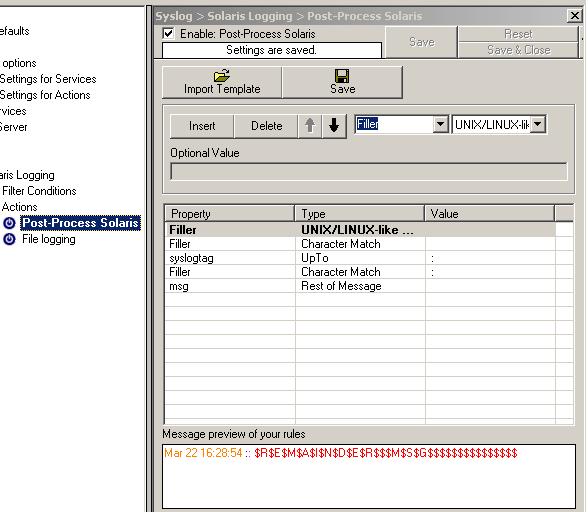The height and width of the screenshot is (512, 588).
Task: Open the UNIX/LINUX-like type dropdown
Action: [538, 124]
